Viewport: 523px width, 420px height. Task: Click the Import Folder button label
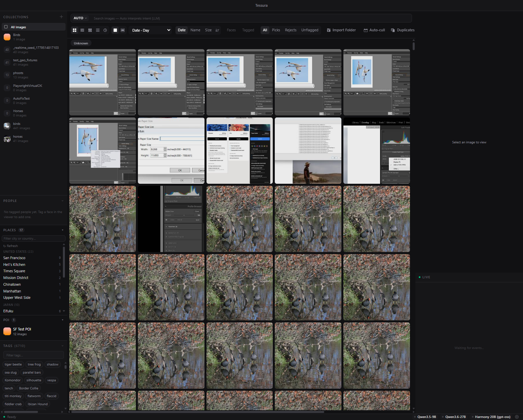coord(344,30)
